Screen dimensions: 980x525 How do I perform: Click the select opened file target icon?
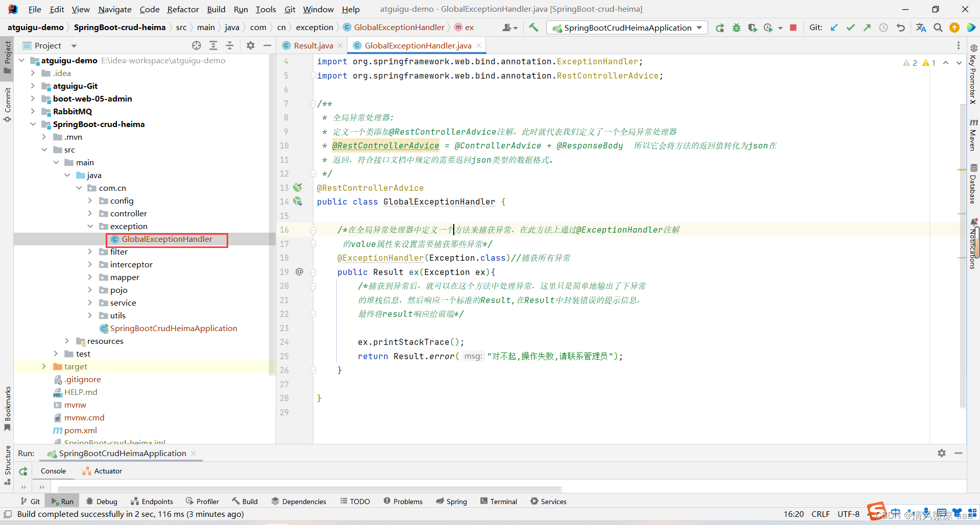197,45
